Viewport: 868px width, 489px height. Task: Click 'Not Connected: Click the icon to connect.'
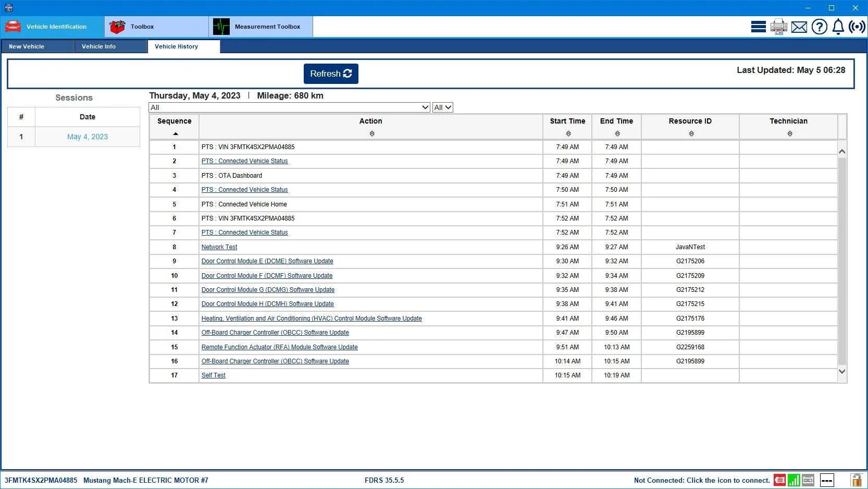[x=702, y=480]
